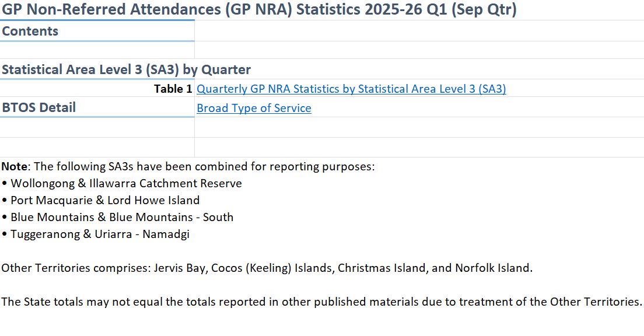The image size is (644, 336).
Task: Click the Note about combined SA3s
Action: click(188, 167)
